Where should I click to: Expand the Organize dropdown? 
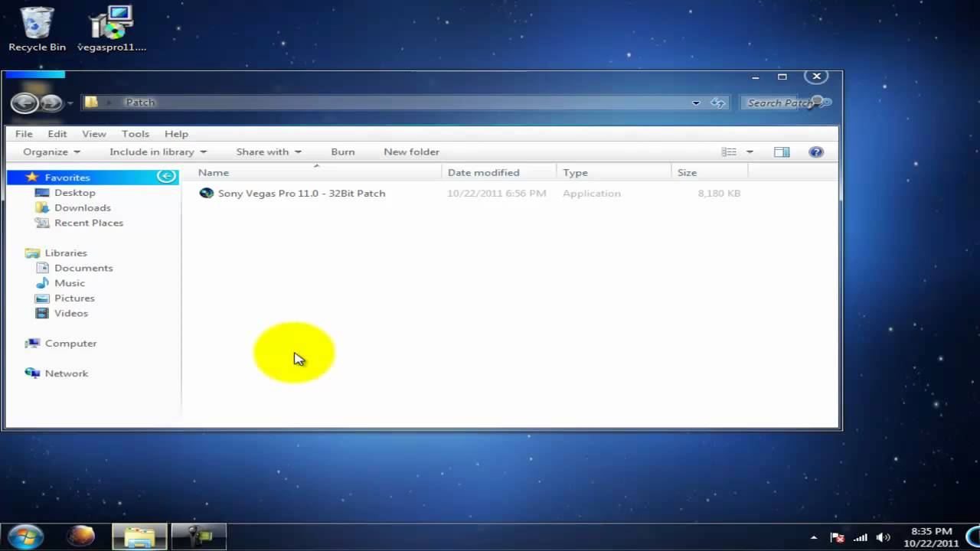coord(51,152)
